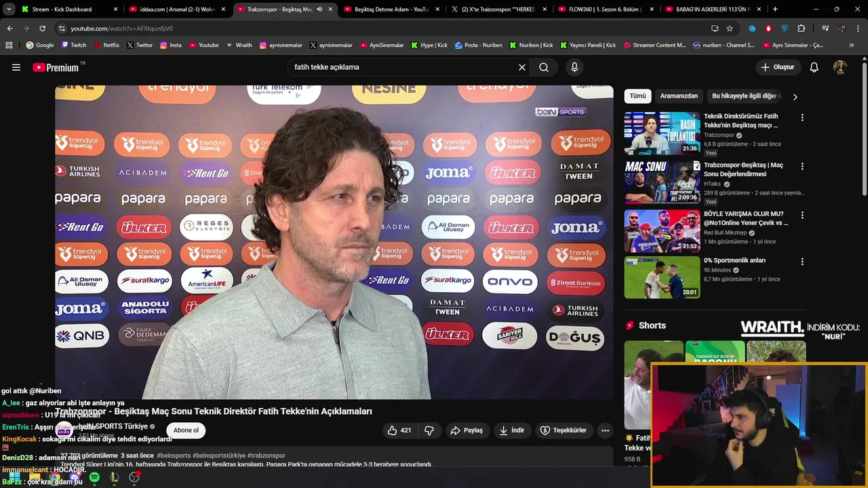Click the #trabzonspor hashtag in description
Viewport: 868px width, 488px height.
point(267,455)
